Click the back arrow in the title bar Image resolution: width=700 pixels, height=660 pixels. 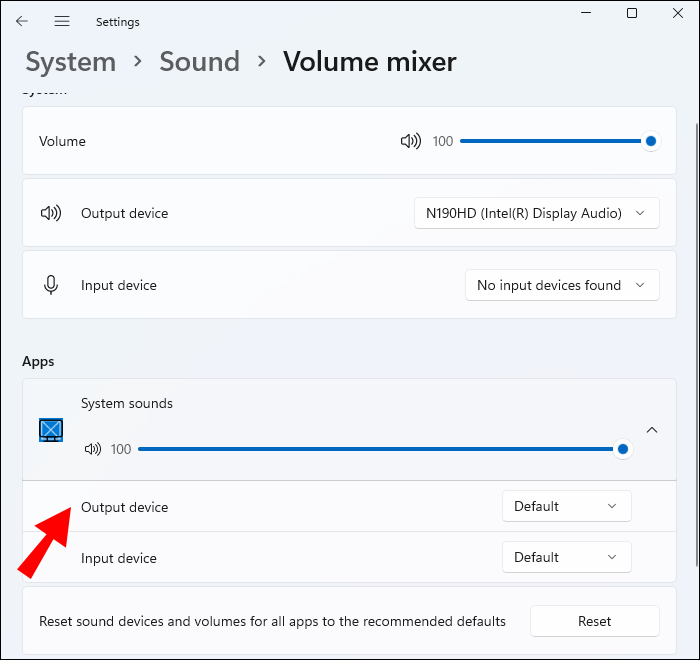22,21
